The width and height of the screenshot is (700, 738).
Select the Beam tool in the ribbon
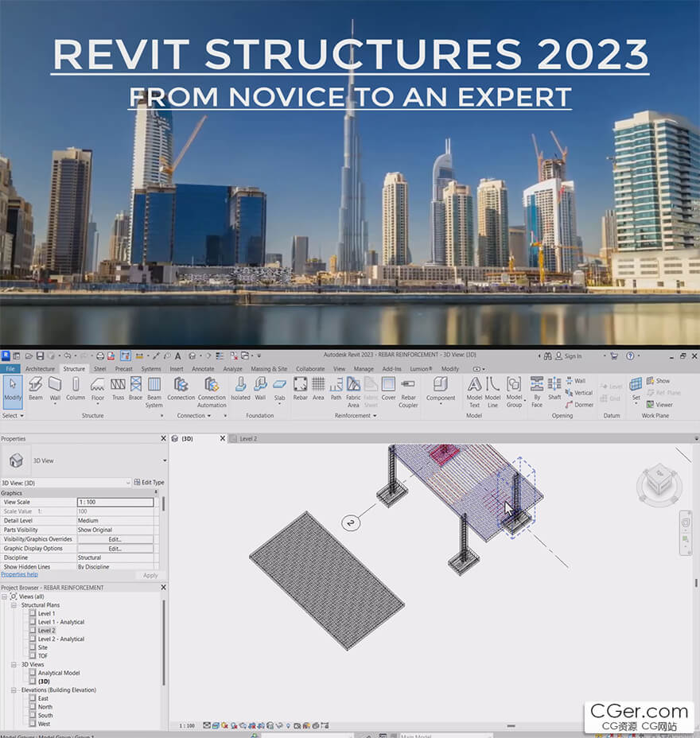coord(36,388)
